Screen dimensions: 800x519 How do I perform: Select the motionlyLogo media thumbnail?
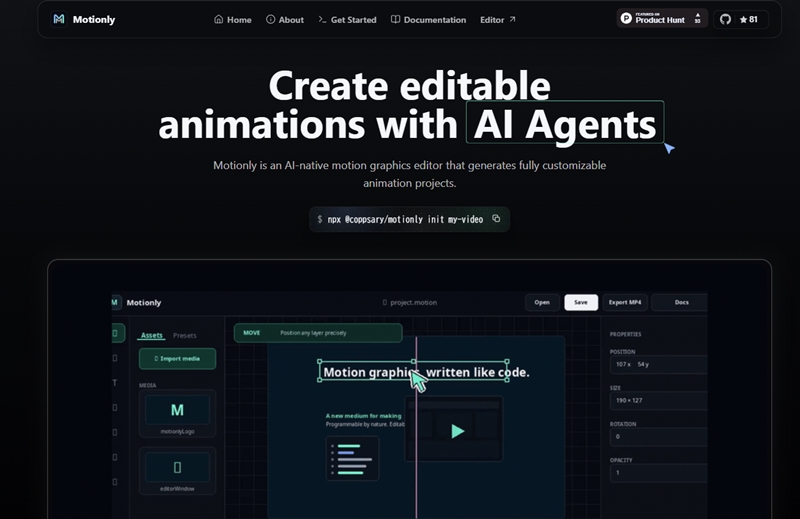(x=177, y=413)
